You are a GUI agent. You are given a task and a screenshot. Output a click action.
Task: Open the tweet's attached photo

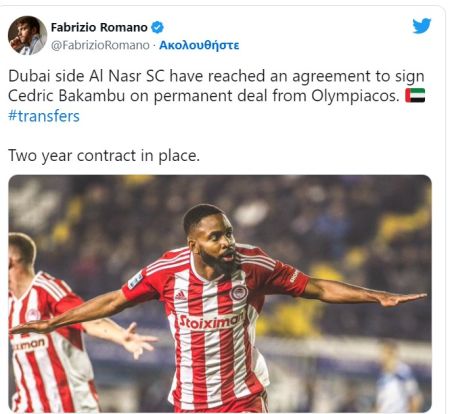tap(220, 294)
